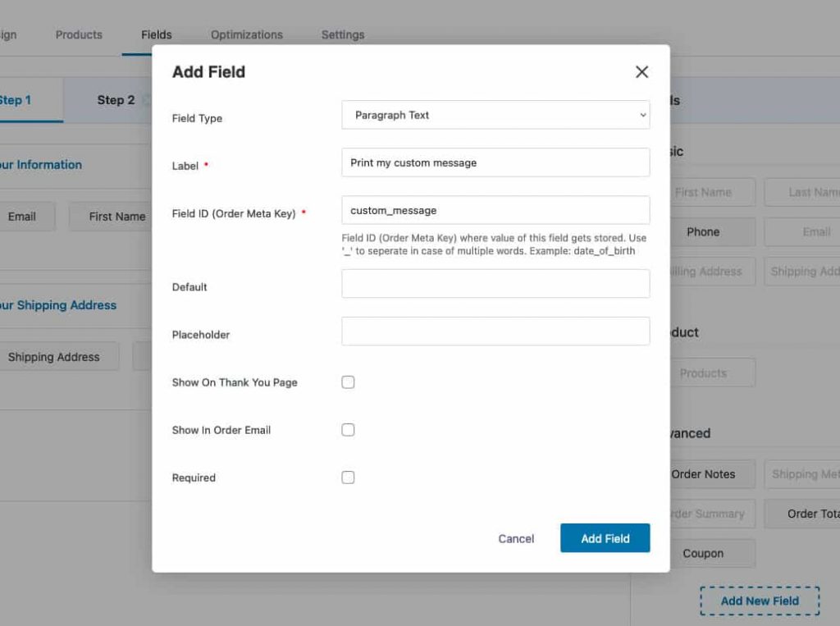Edit the Label input field
The height and width of the screenshot is (626, 840).
point(495,162)
